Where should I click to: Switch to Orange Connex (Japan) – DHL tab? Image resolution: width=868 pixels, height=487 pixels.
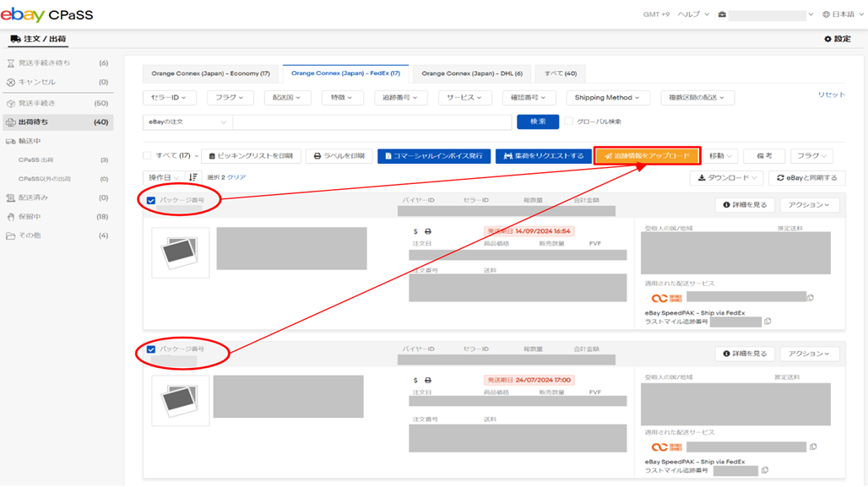pyautogui.click(x=472, y=73)
